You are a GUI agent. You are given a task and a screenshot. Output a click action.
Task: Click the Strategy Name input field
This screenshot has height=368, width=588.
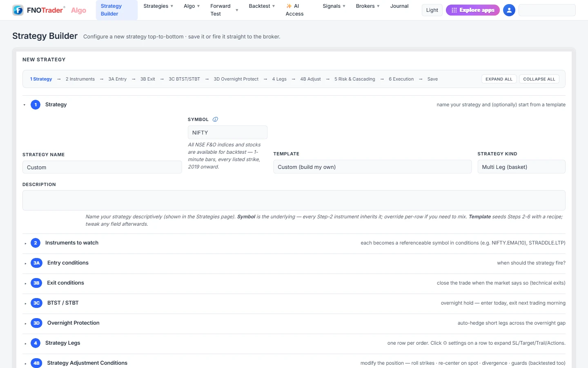point(102,167)
